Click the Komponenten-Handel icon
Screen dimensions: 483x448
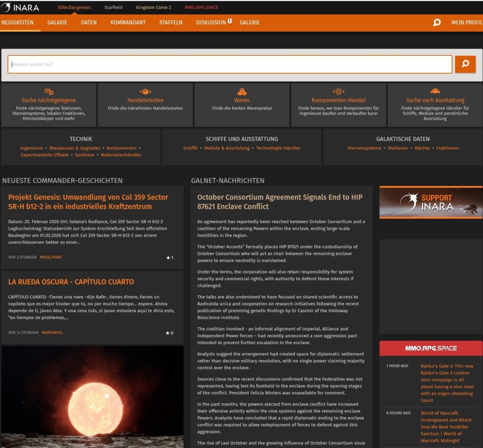[x=338, y=91]
